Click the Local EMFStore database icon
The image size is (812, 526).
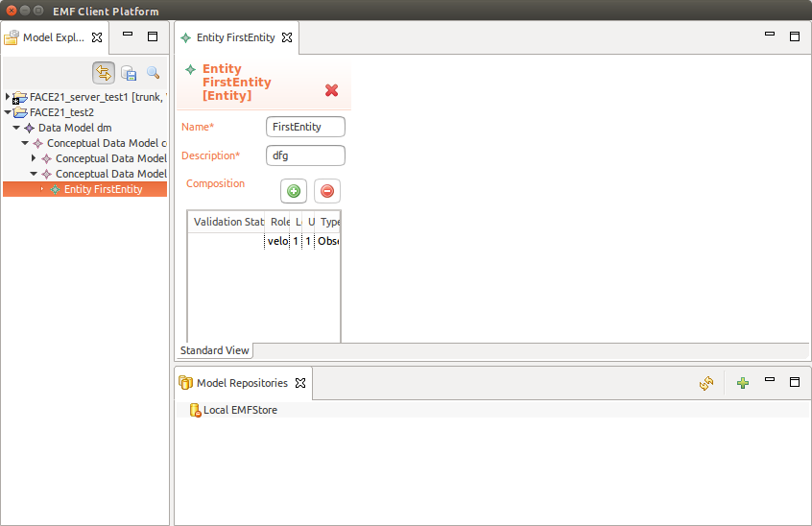[x=195, y=410]
